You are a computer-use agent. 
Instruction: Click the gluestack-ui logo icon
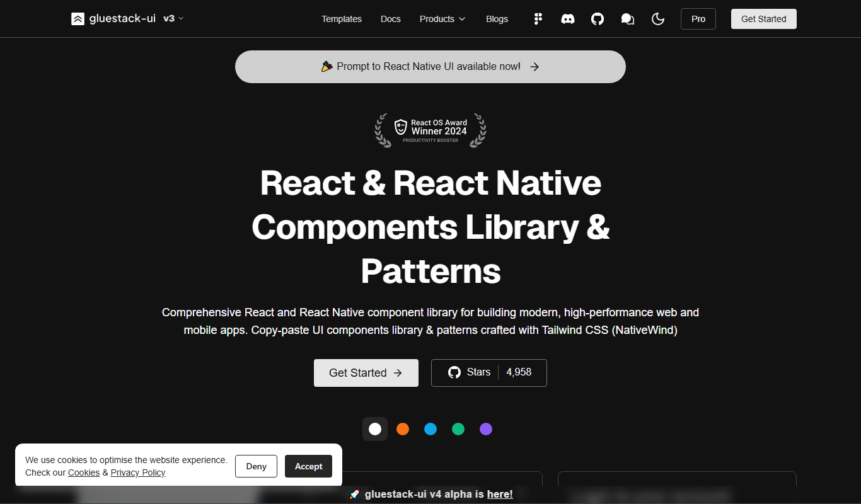pos(78,19)
